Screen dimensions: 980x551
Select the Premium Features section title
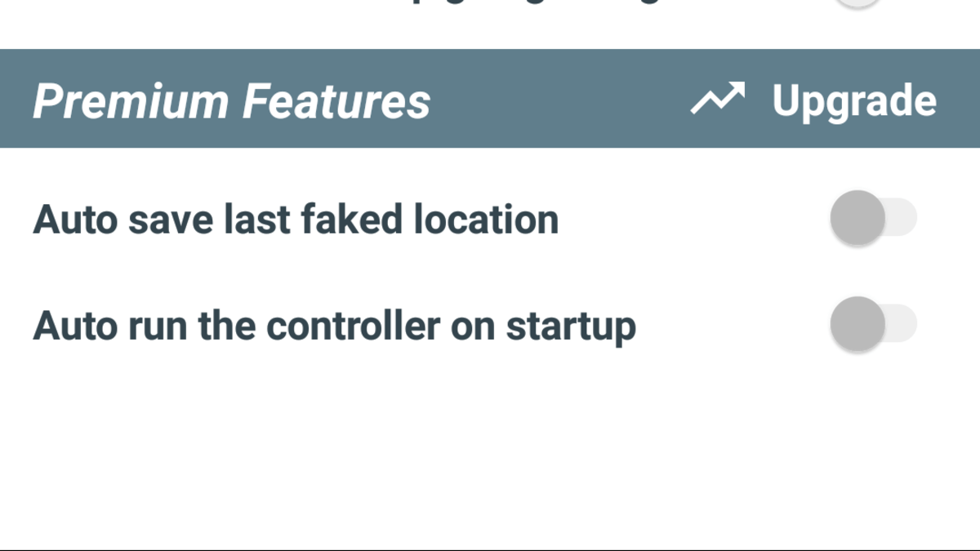[231, 100]
